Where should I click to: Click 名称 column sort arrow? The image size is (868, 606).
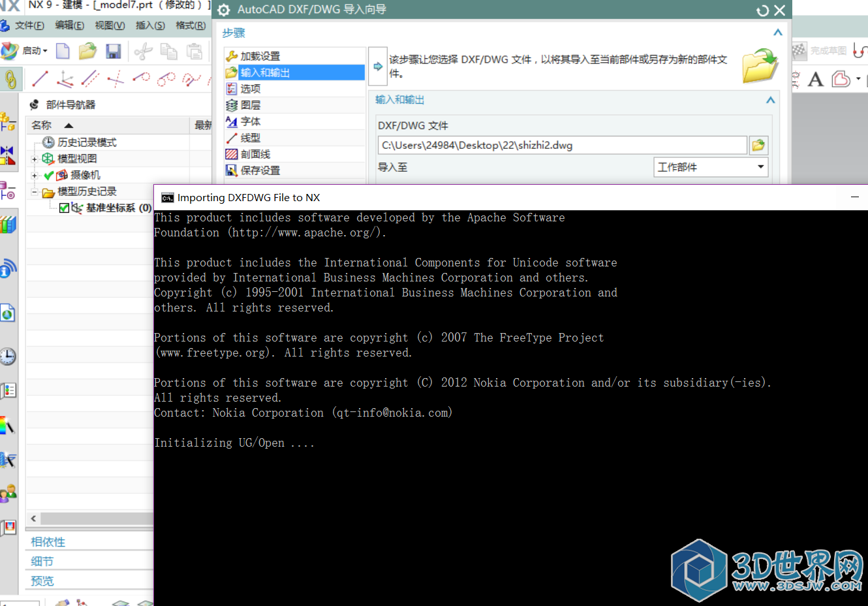pos(69,125)
